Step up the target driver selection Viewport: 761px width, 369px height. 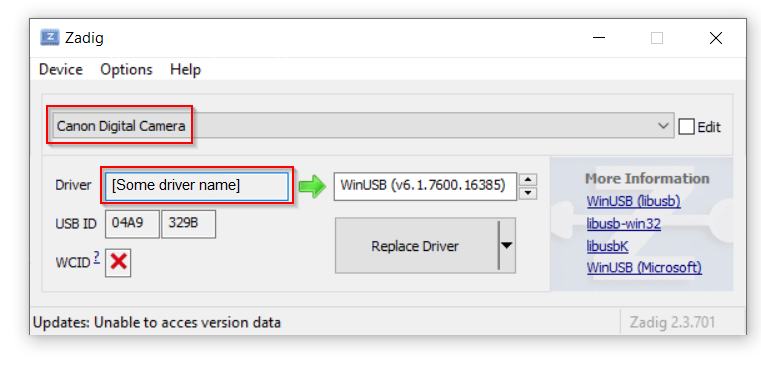tap(528, 180)
